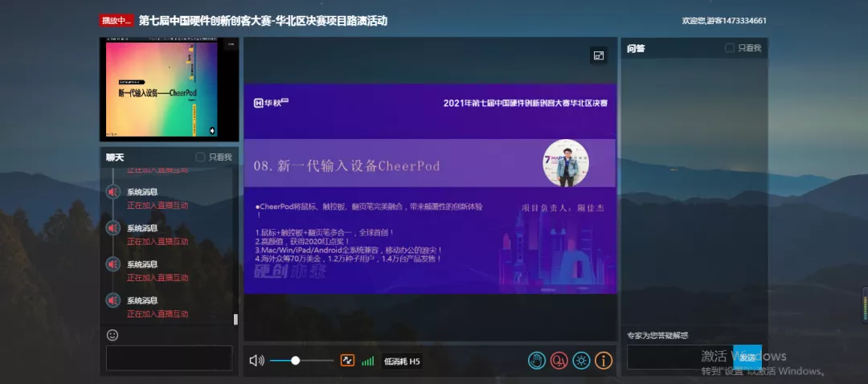Viewport: 868px width, 384px height.
Task: Click the 华秋 logo on the slide
Action: (x=271, y=102)
